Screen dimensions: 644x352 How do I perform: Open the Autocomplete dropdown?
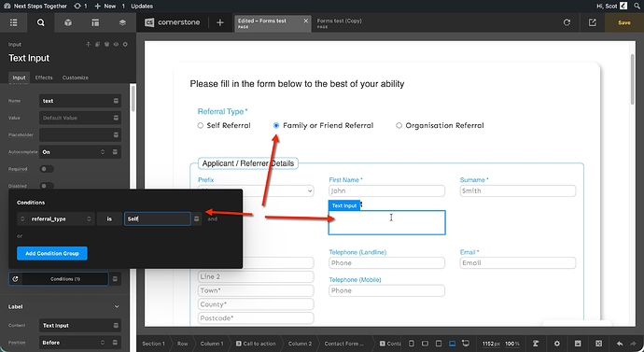(x=74, y=152)
